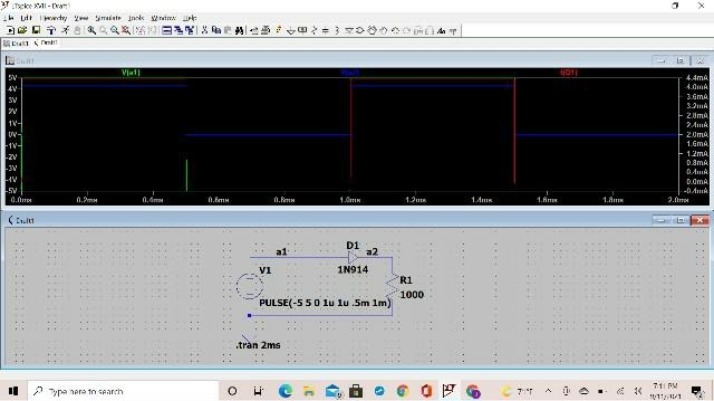The image size is (714, 401).
Task: Select the Drag hand tool
Action: (x=383, y=30)
